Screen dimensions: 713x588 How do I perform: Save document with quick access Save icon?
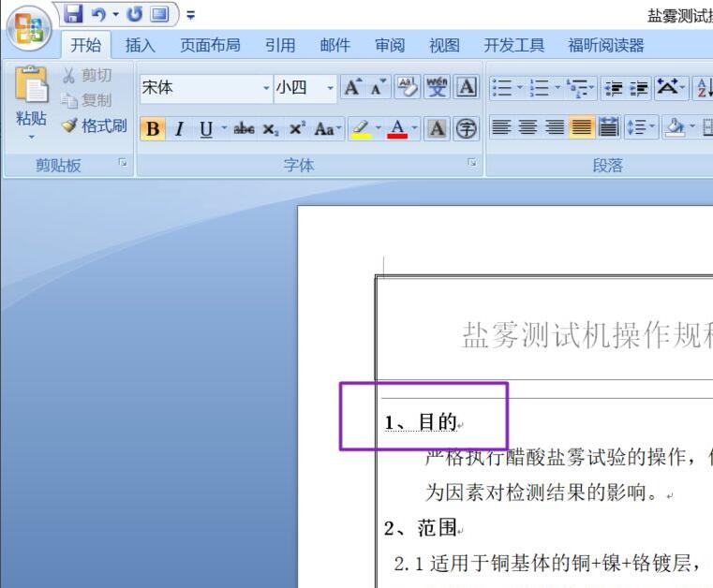click(x=73, y=14)
